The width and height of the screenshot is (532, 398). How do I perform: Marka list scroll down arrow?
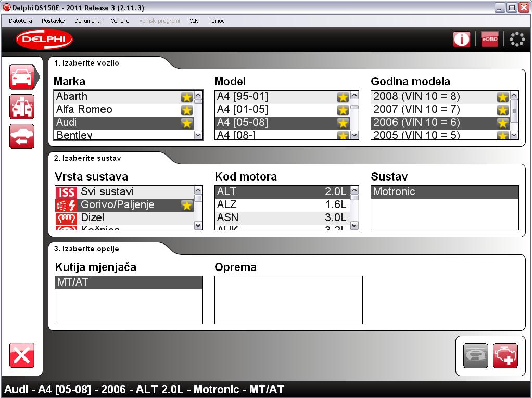pyautogui.click(x=198, y=135)
